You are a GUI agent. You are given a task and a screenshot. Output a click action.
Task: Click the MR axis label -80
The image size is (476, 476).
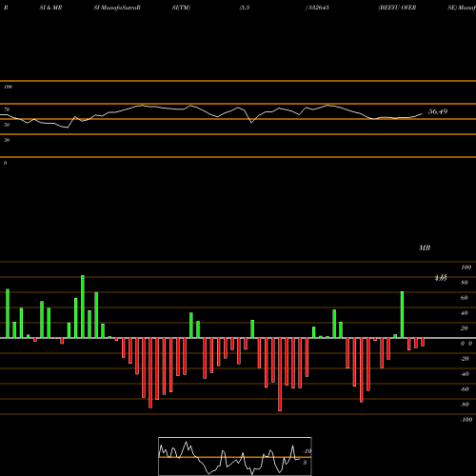pyautogui.click(x=465, y=405)
